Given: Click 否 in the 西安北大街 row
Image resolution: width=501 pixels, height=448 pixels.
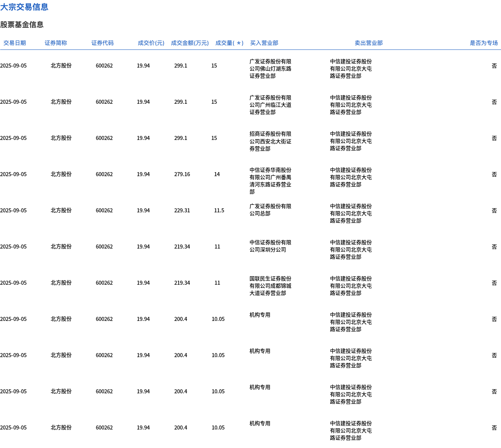Looking at the screenshot, I should [x=494, y=138].
